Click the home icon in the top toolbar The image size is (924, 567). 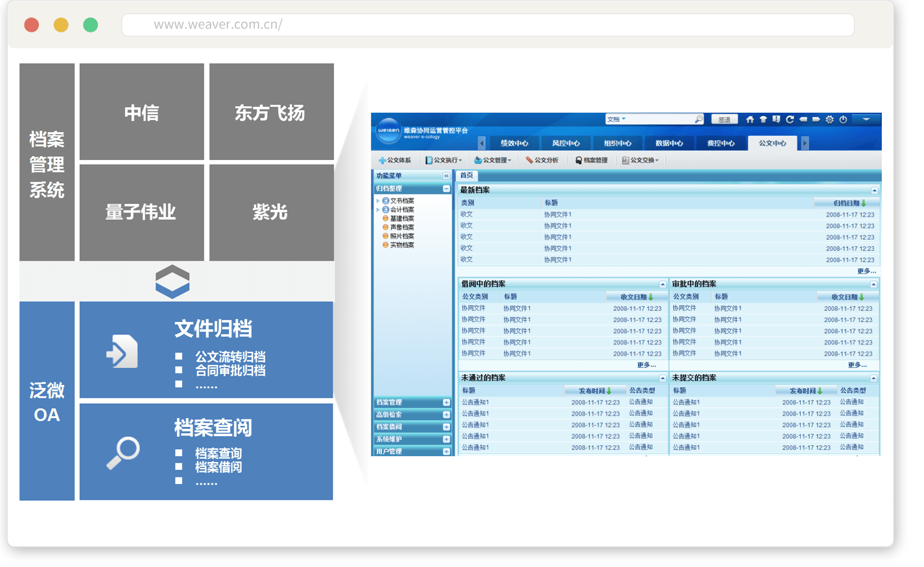[750, 119]
